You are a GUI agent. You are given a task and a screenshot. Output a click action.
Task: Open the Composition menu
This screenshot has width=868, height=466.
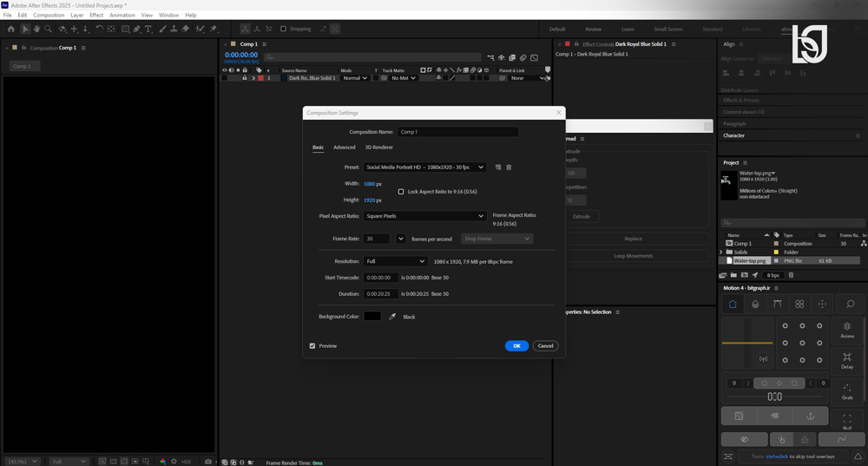pos(49,15)
